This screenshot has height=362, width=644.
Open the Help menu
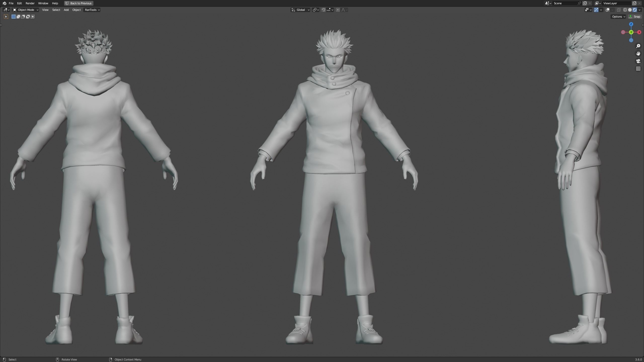(55, 3)
